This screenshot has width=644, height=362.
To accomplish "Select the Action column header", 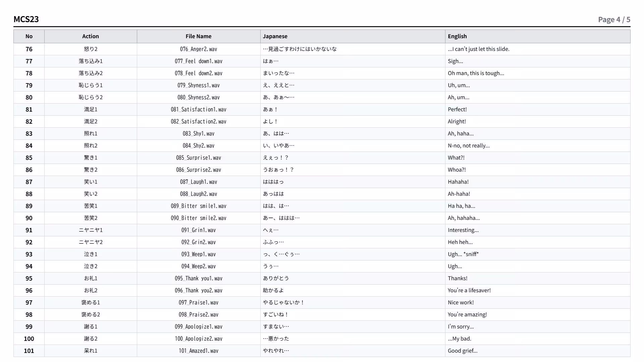I will pyautogui.click(x=91, y=36).
